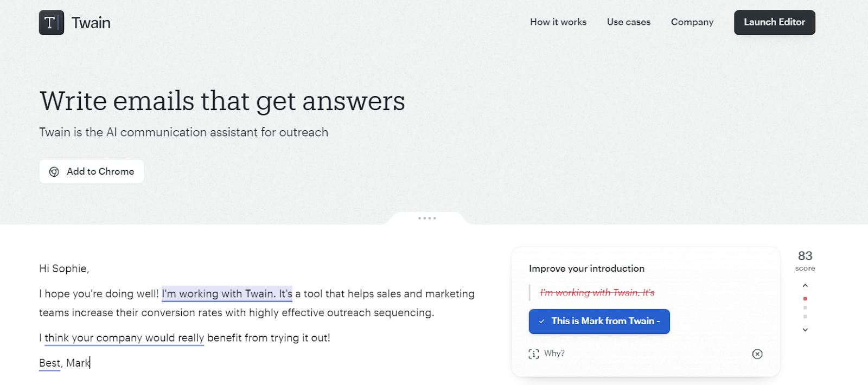Place cursor in "benefit from trying it out!"
This screenshot has height=385, width=868.
click(x=269, y=338)
